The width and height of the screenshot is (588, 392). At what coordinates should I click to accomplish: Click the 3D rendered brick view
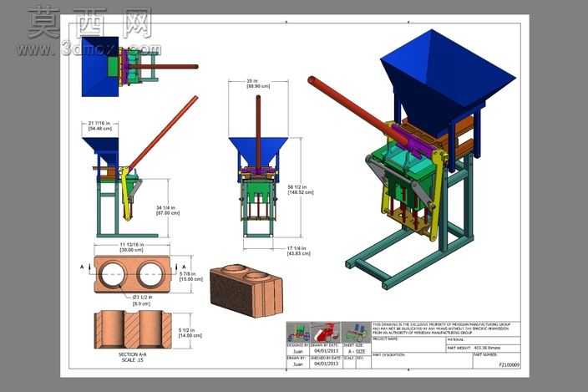click(x=246, y=290)
